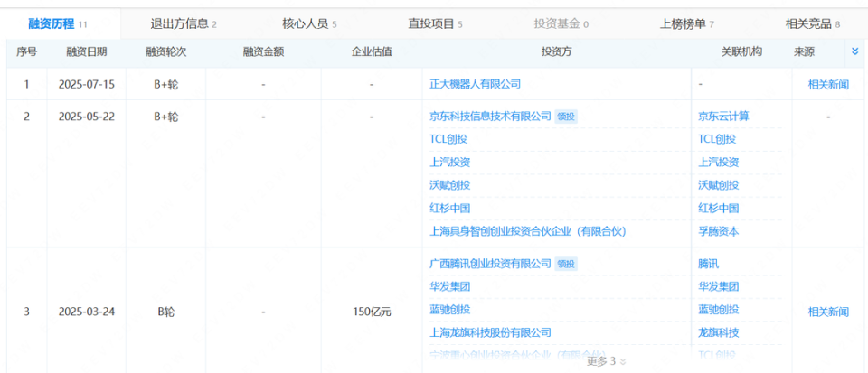
Task: Select the date cell 2025-05-22
Action: click(87, 117)
